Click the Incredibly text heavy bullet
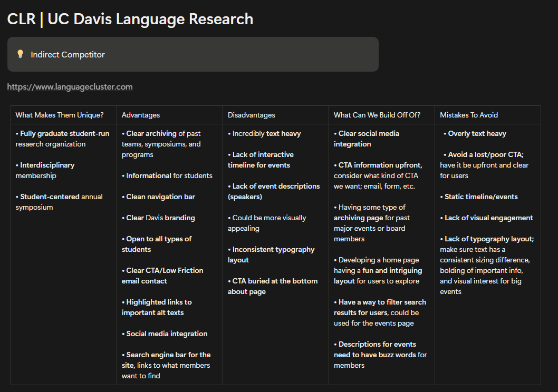This screenshot has height=392, width=558. [x=264, y=133]
